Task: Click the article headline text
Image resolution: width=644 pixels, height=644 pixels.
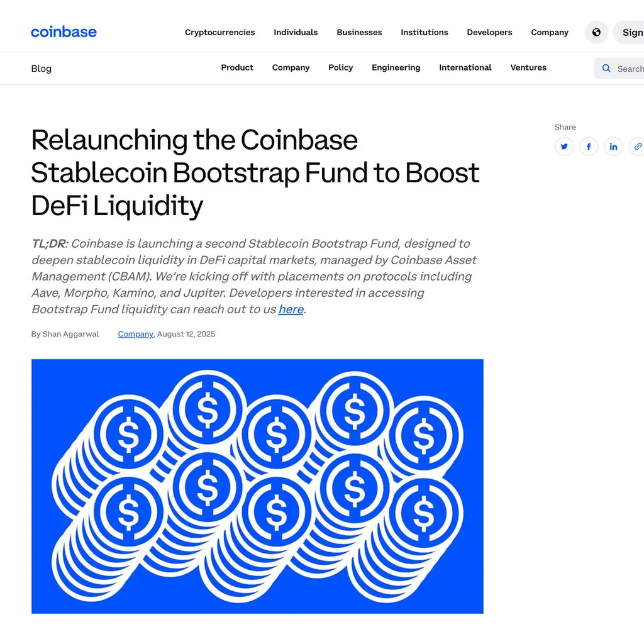Action: click(x=255, y=172)
